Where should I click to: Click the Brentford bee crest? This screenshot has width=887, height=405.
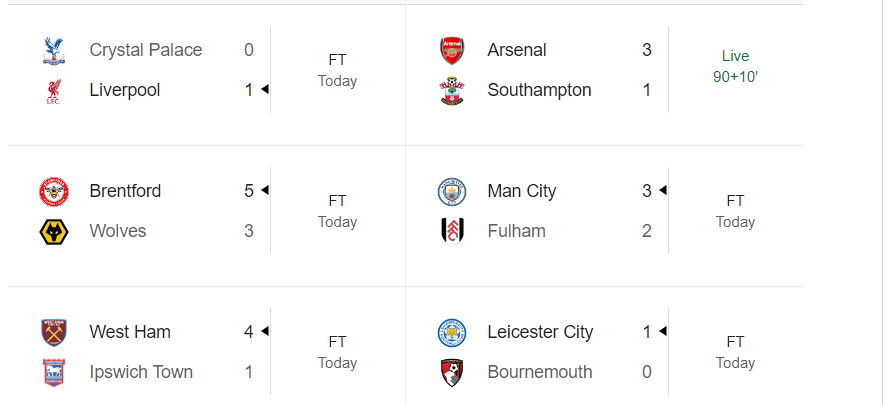click(x=53, y=191)
